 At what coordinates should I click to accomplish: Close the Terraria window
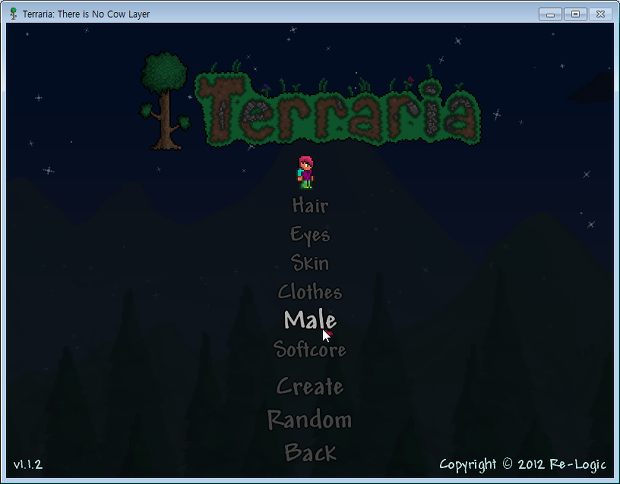click(x=601, y=14)
